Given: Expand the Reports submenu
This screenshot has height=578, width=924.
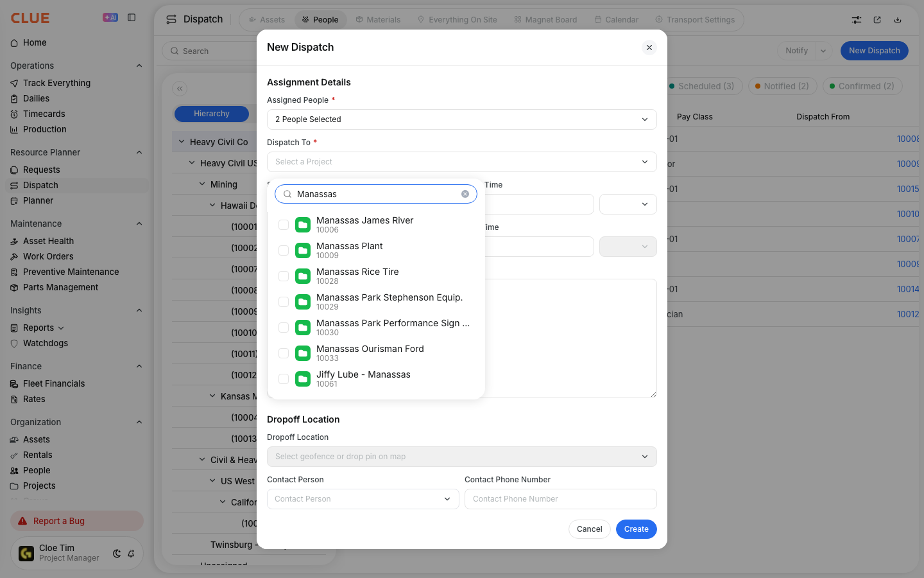Looking at the screenshot, I should 61,328.
